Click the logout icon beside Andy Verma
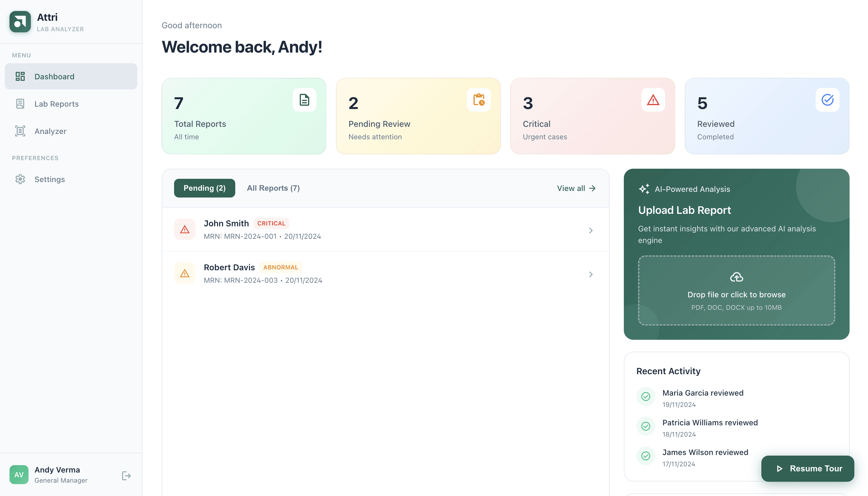The image size is (868, 496). [x=126, y=476]
